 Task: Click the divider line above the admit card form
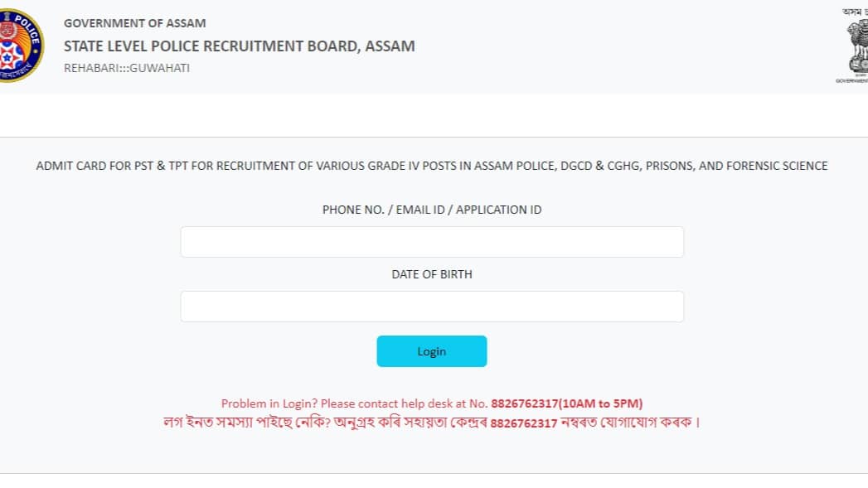(x=432, y=137)
